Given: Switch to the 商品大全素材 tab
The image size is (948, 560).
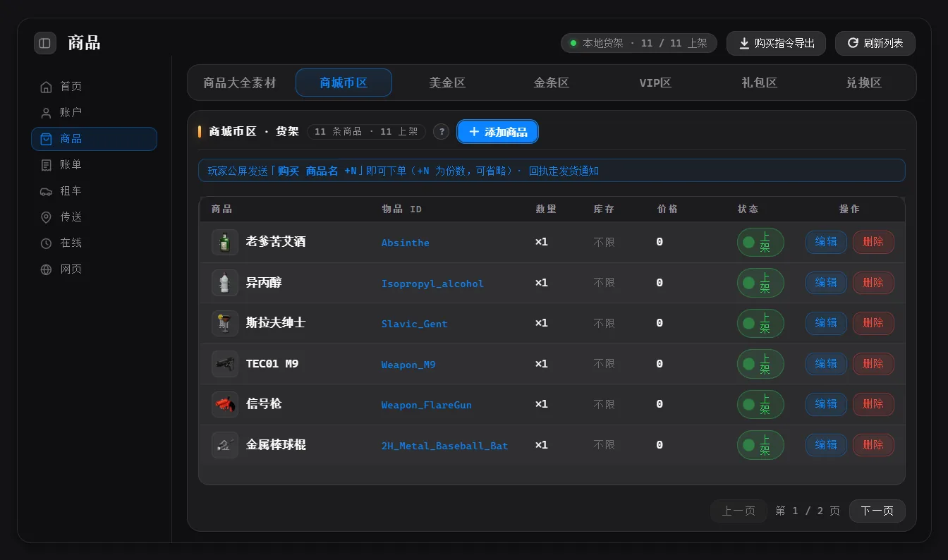Looking at the screenshot, I should [240, 83].
